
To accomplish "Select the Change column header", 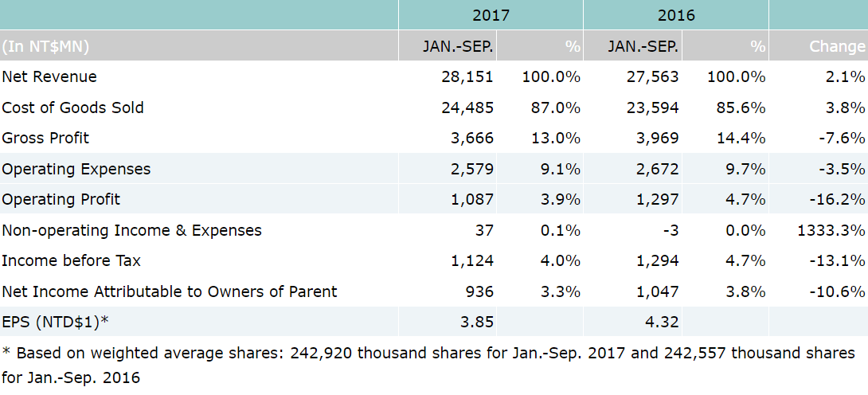I will click(x=836, y=46).
